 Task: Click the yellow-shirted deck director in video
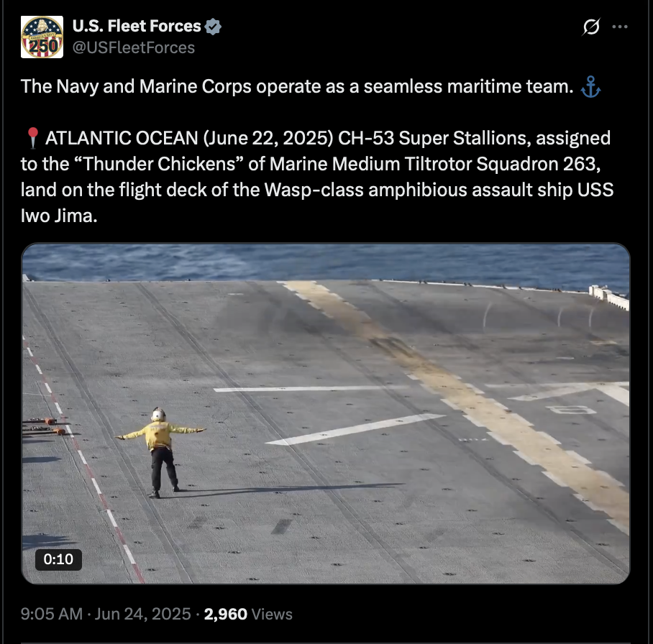pos(160,453)
